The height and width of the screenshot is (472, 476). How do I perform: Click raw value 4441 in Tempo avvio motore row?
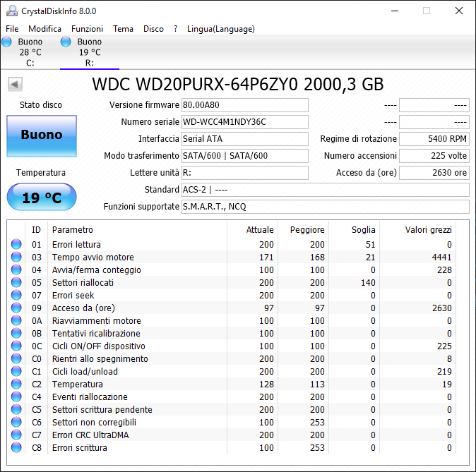pyautogui.click(x=441, y=258)
